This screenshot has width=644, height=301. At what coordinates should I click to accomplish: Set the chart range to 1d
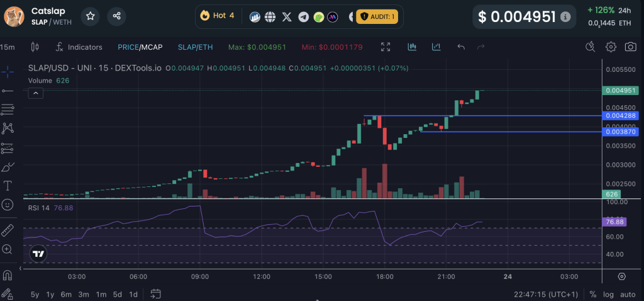pyautogui.click(x=133, y=295)
